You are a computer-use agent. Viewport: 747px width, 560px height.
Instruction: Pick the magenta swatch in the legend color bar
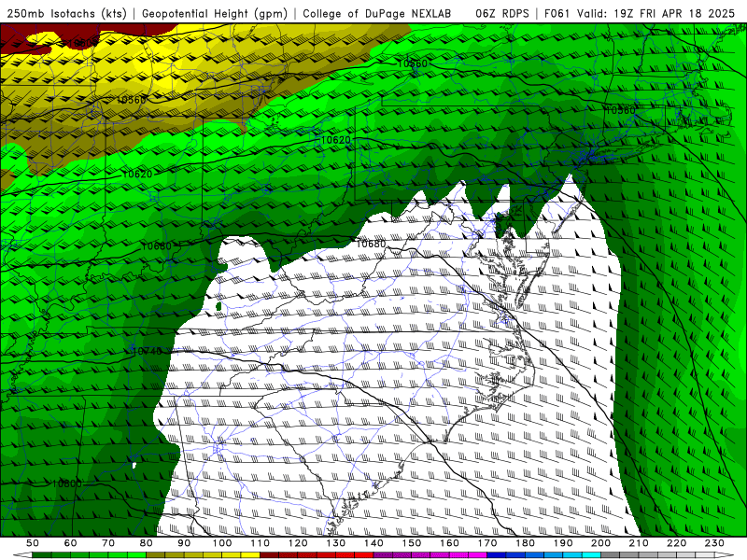pyautogui.click(x=477, y=555)
